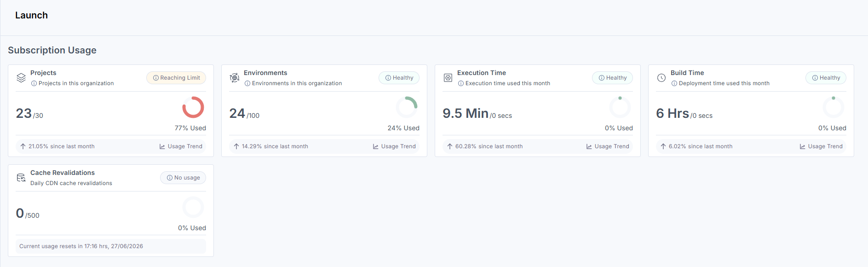Click '21.05% since last month' text
The image size is (868, 267).
62,146
